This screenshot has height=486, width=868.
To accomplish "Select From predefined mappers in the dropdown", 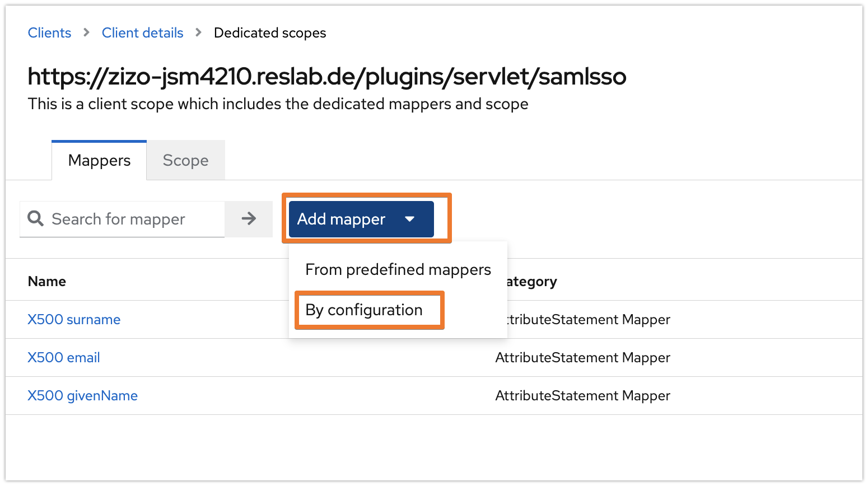I will click(x=398, y=269).
